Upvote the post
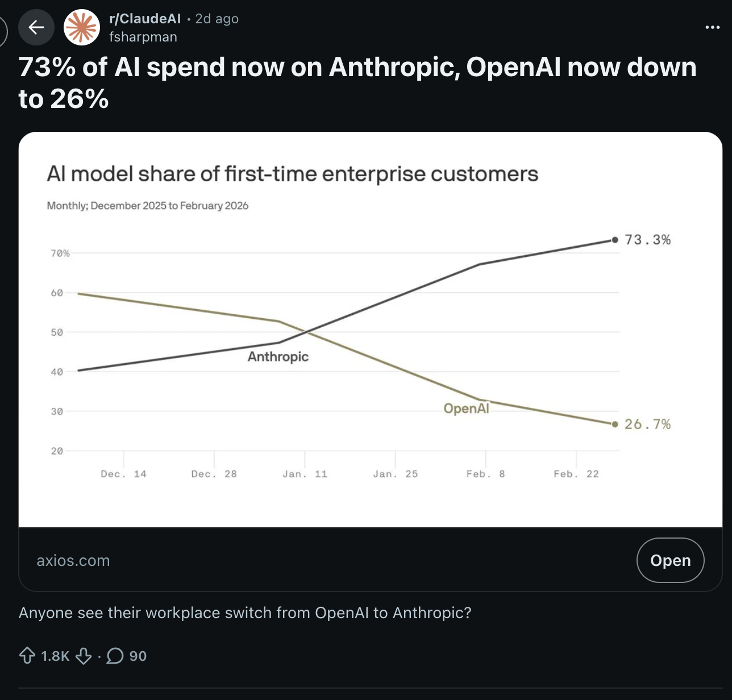 [x=27, y=656]
